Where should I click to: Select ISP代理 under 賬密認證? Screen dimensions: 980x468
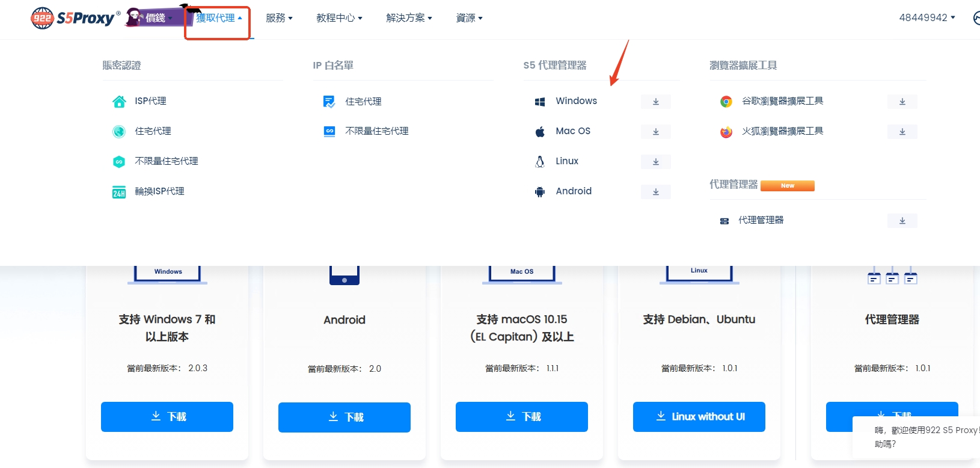[x=150, y=101]
